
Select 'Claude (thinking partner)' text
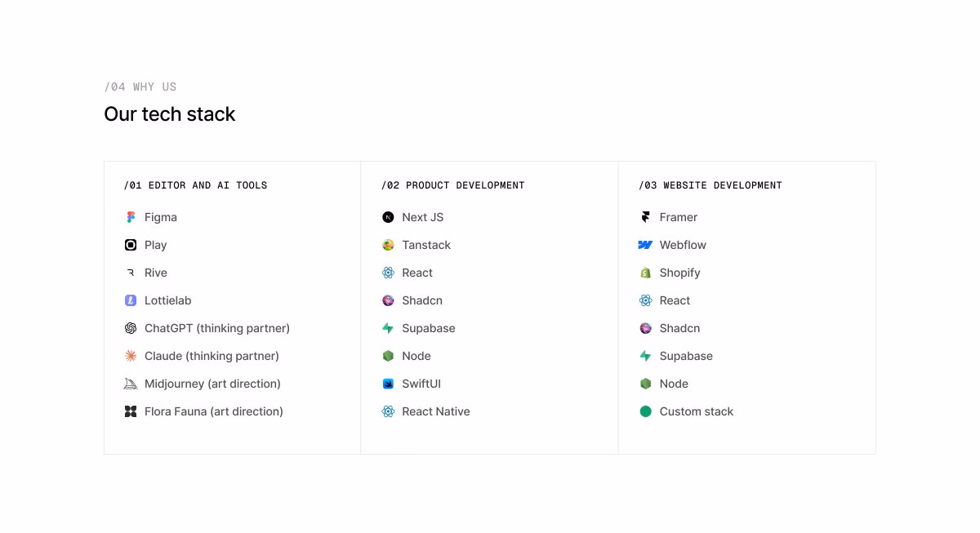point(212,356)
